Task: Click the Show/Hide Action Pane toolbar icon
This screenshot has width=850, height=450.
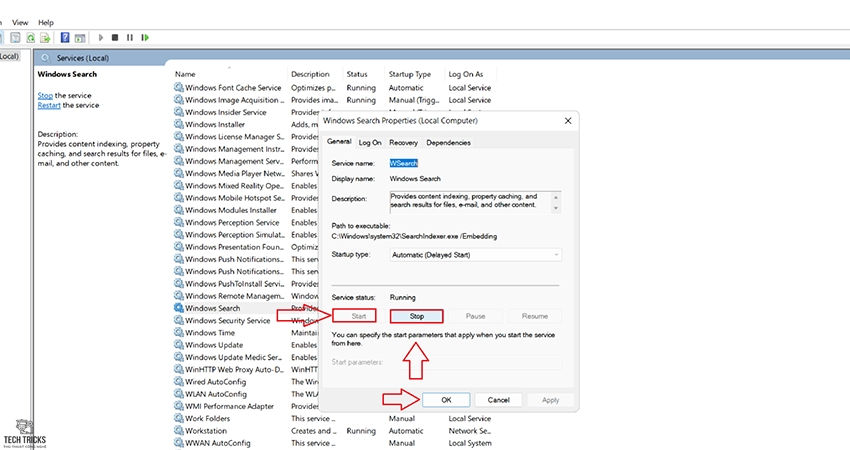Action: click(80, 37)
